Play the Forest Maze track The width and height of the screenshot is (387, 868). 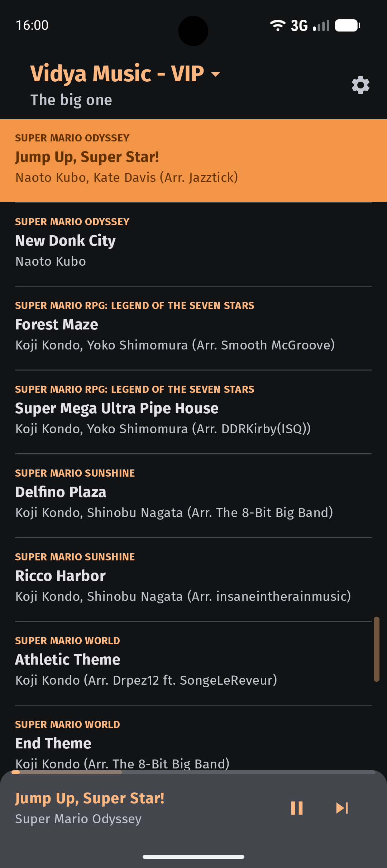(x=193, y=328)
